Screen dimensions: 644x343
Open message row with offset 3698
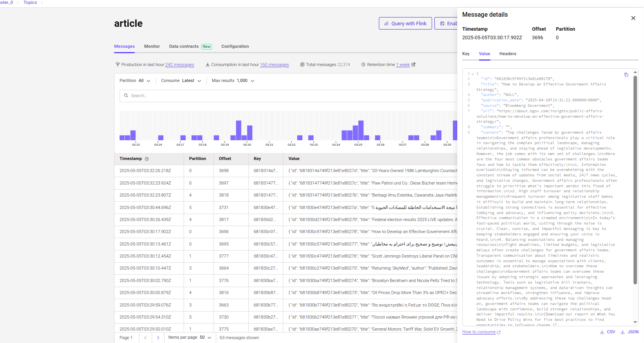pyautogui.click(x=286, y=171)
